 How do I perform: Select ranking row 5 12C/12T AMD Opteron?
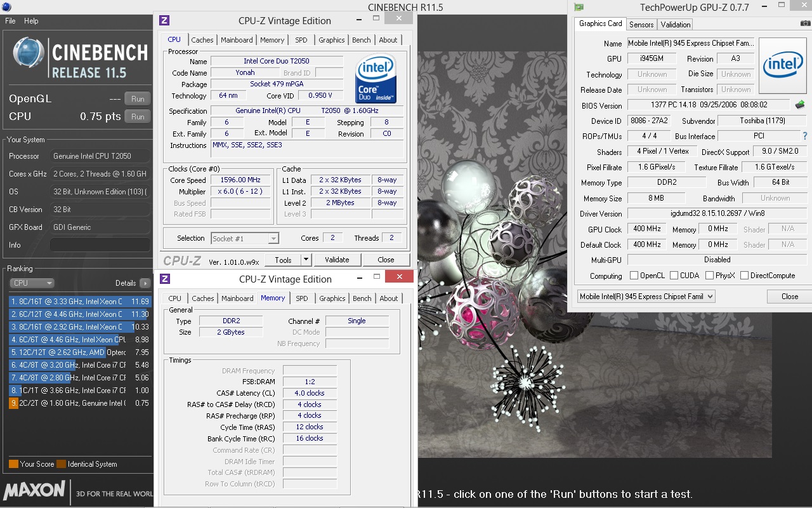[79, 352]
